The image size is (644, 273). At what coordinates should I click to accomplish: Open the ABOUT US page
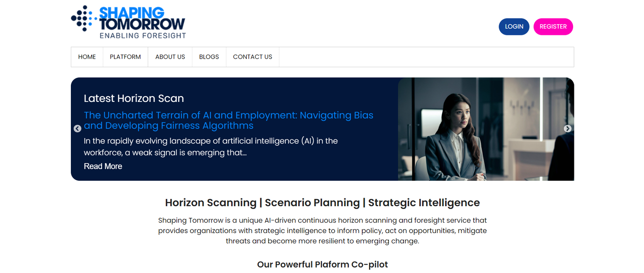[x=170, y=57]
